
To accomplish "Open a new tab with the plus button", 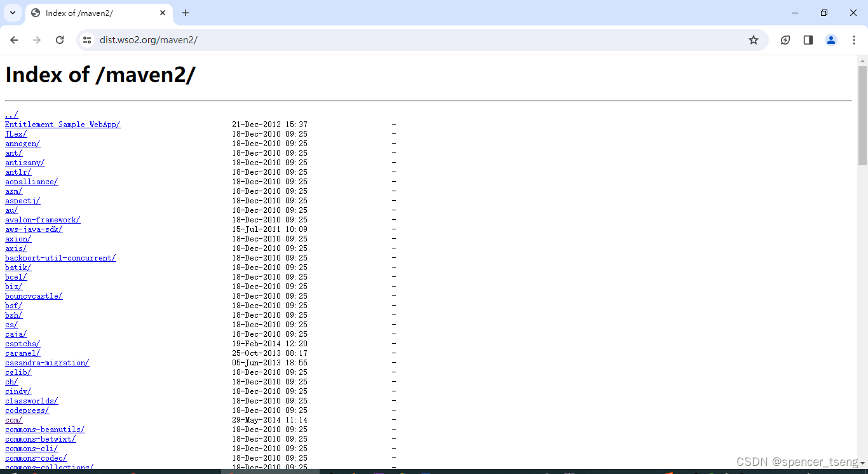I will tap(185, 13).
